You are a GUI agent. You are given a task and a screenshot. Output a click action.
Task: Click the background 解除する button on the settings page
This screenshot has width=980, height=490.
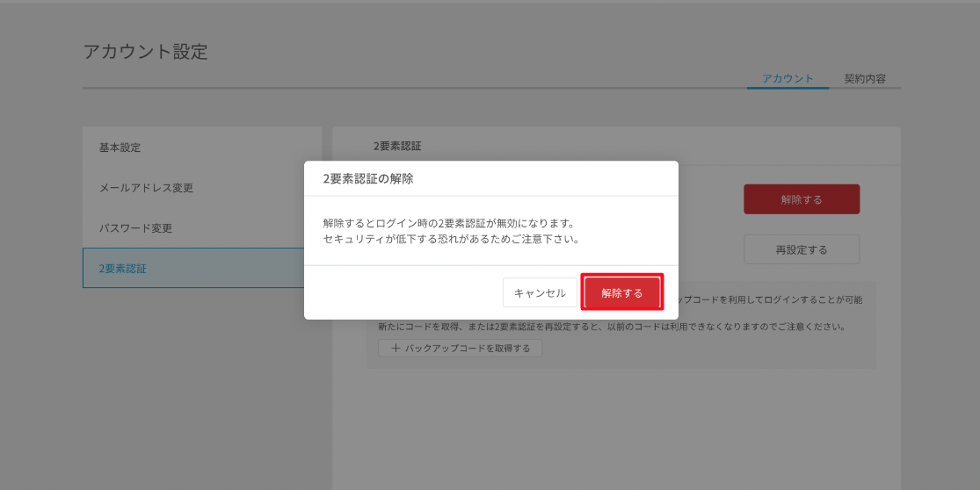click(x=802, y=199)
